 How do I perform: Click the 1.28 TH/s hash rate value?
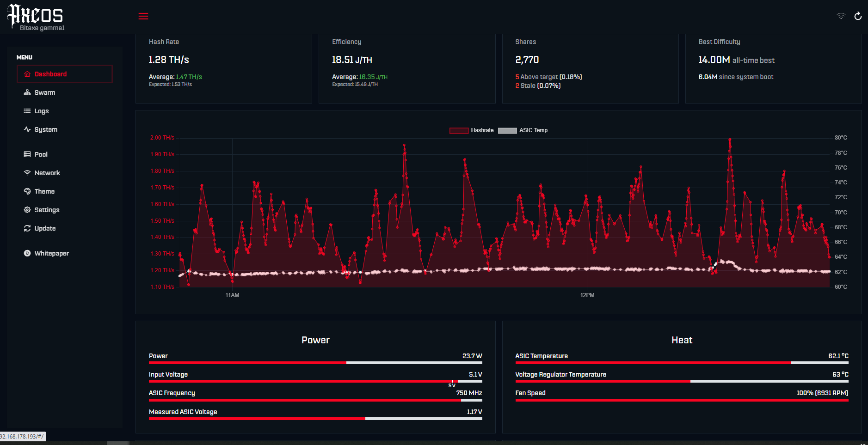pyautogui.click(x=169, y=60)
